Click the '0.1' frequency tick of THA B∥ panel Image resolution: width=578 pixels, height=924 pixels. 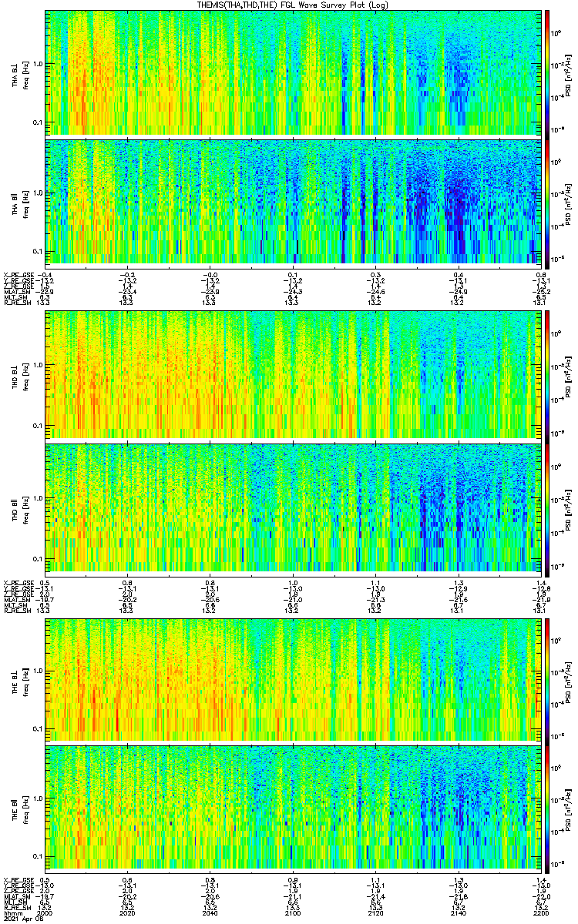[38, 251]
